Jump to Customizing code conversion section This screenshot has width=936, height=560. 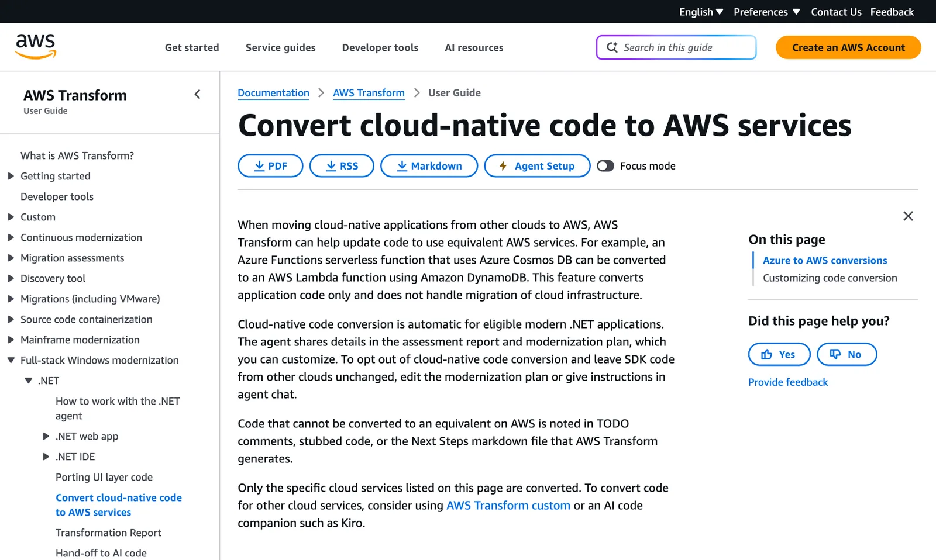point(830,278)
